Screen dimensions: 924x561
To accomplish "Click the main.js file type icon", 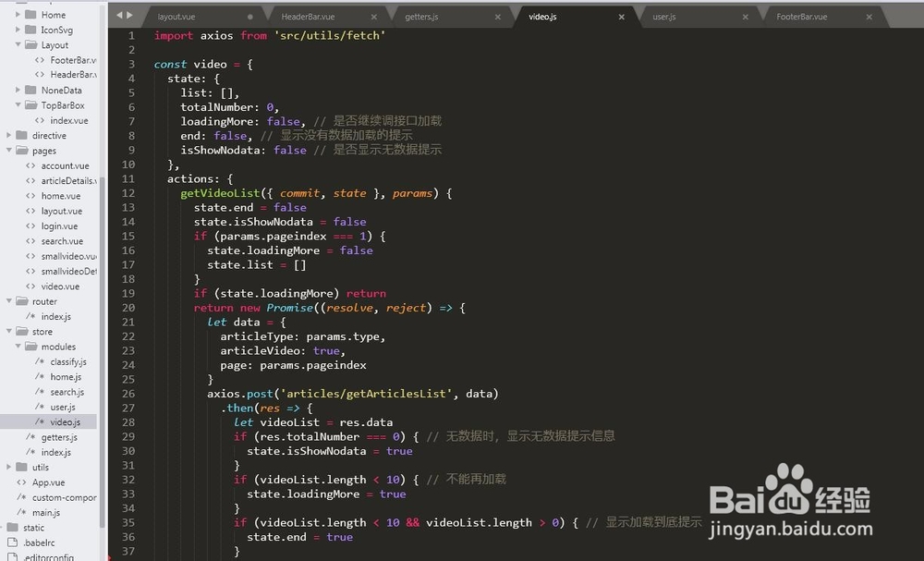I will tap(21, 513).
